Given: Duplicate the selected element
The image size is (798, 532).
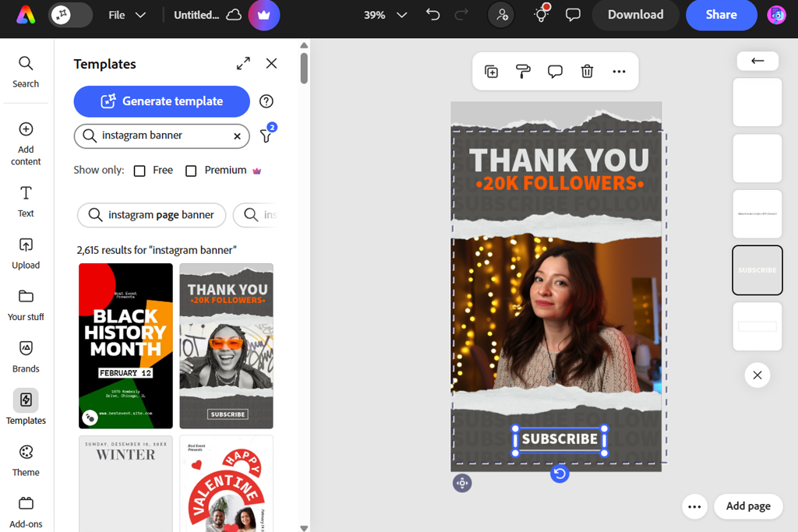Looking at the screenshot, I should [x=491, y=72].
